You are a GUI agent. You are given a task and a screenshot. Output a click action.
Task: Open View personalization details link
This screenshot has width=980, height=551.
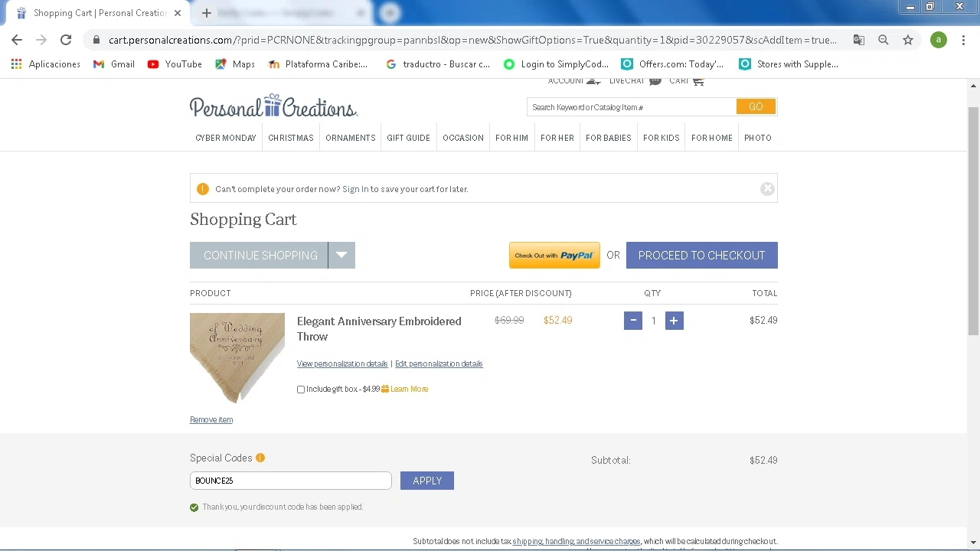tap(342, 364)
